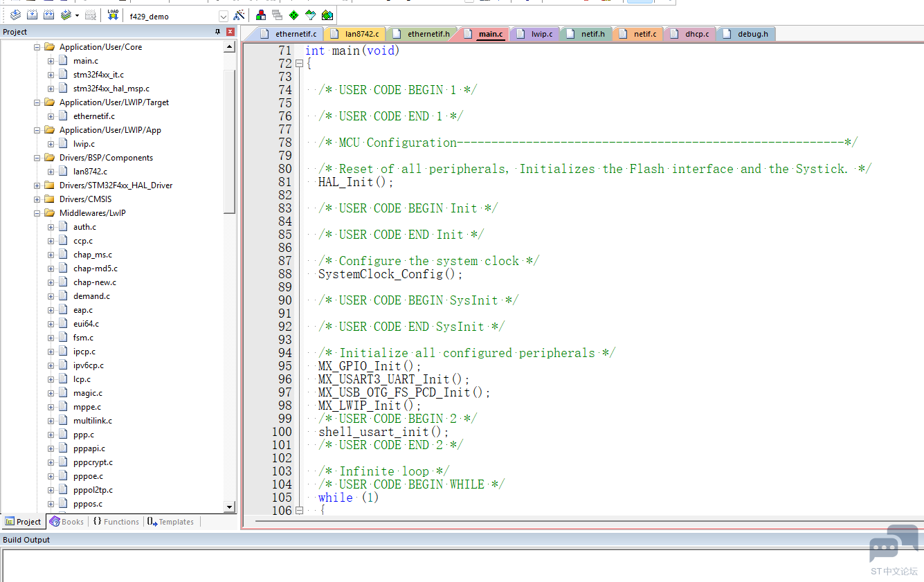This screenshot has height=582, width=924.
Task: Expand the Drivers/CMSIS folder
Action: click(x=37, y=199)
